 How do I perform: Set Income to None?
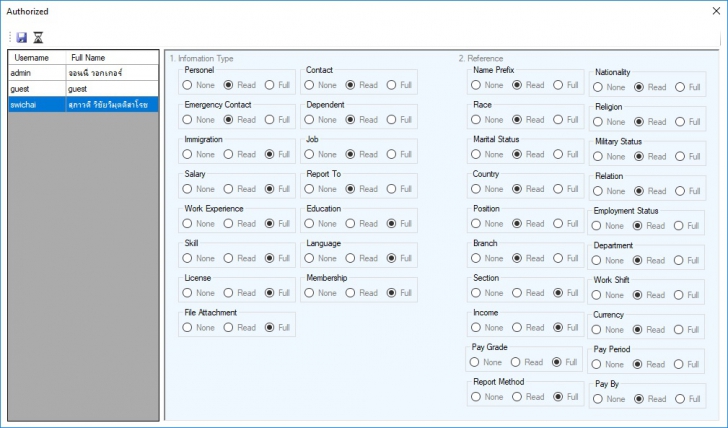click(x=488, y=328)
